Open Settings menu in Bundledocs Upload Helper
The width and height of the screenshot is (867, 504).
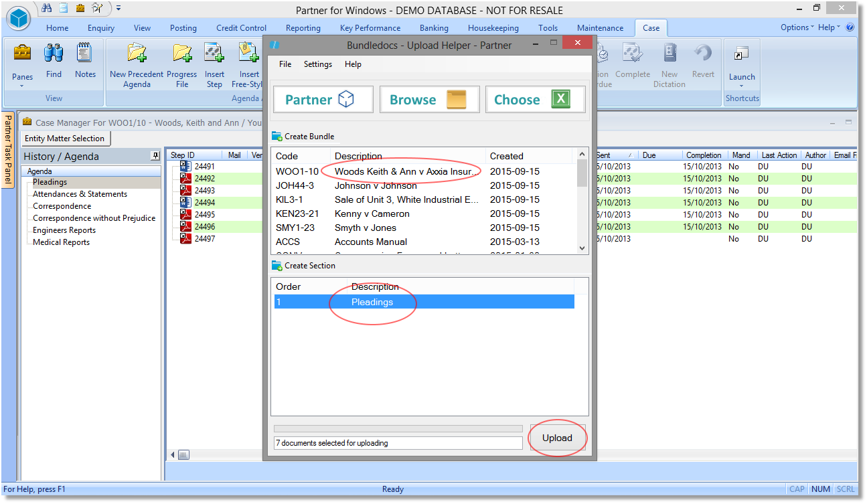click(318, 64)
